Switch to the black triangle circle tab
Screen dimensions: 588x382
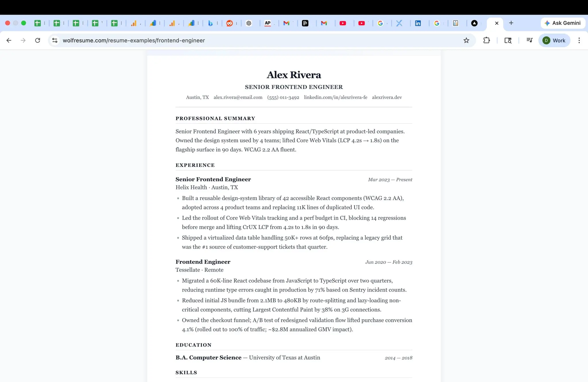point(474,23)
